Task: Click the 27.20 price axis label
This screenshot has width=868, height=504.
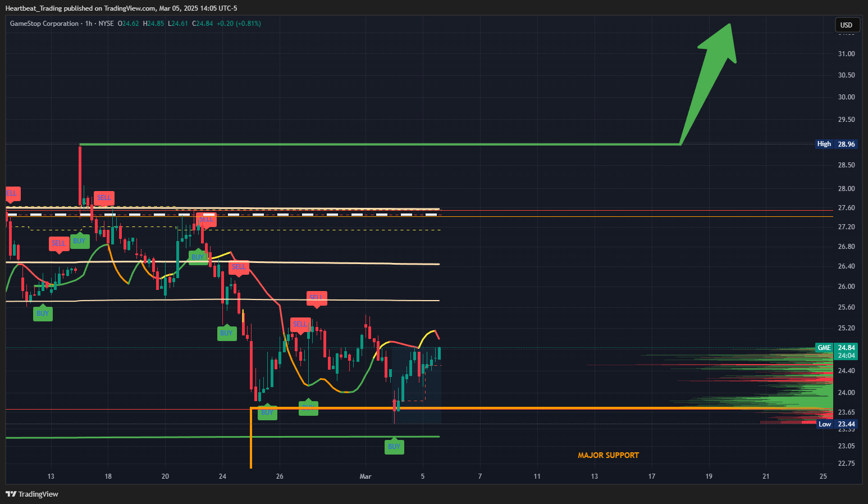Action: 846,227
